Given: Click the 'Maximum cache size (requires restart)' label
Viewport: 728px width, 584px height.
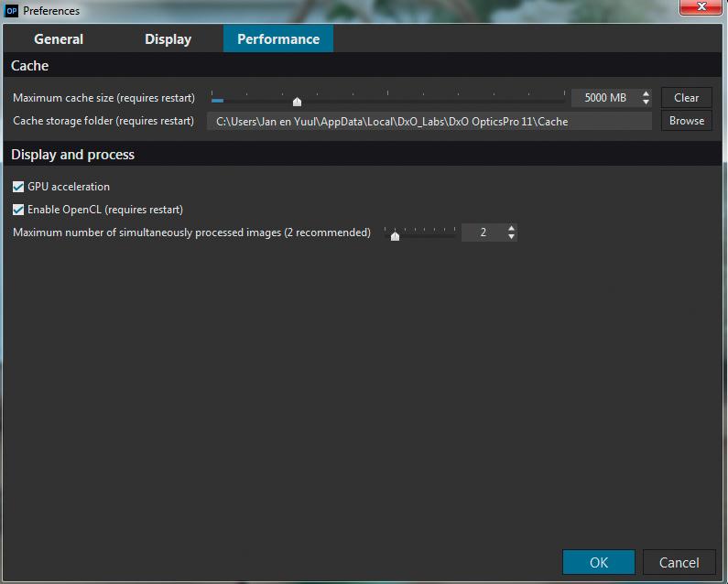Looking at the screenshot, I should click(x=104, y=98).
